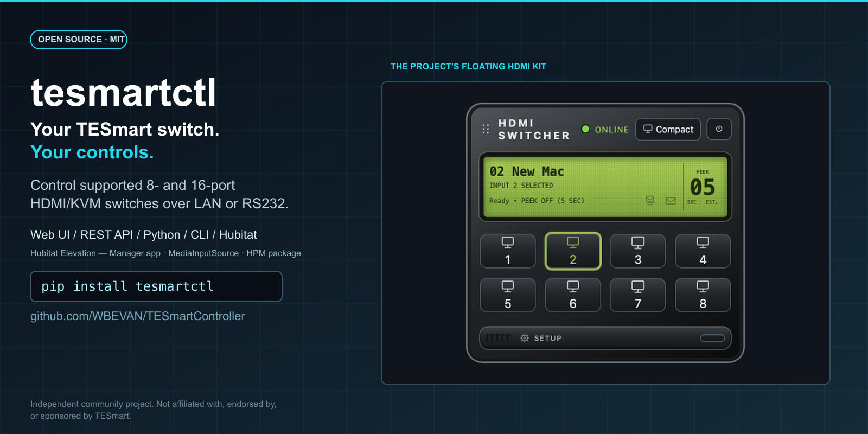This screenshot has height=434, width=868.
Task: Click the PEEK 05 seconds counter
Action: point(703,187)
